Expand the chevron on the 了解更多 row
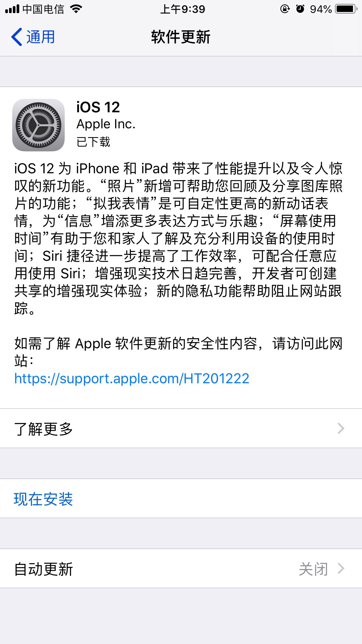 click(x=341, y=428)
